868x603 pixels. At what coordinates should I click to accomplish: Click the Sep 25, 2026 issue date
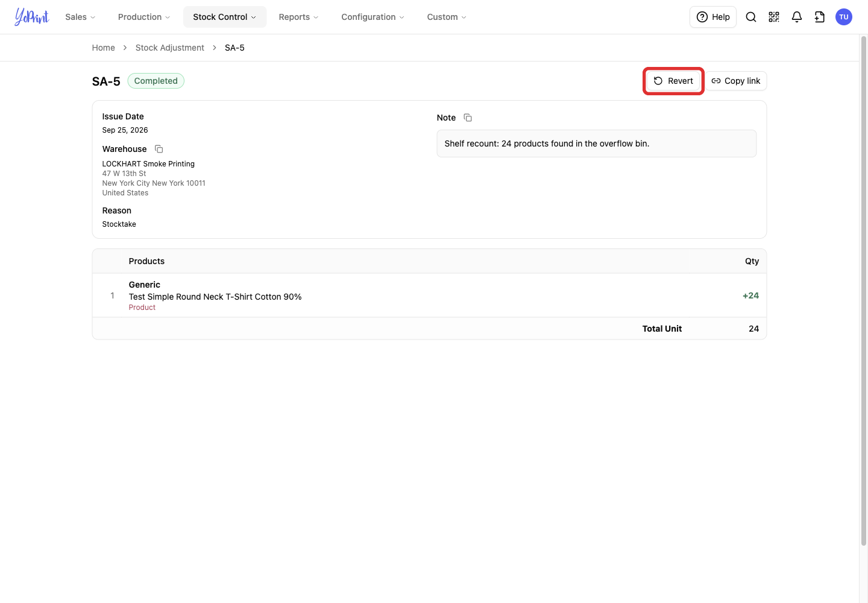pyautogui.click(x=125, y=130)
